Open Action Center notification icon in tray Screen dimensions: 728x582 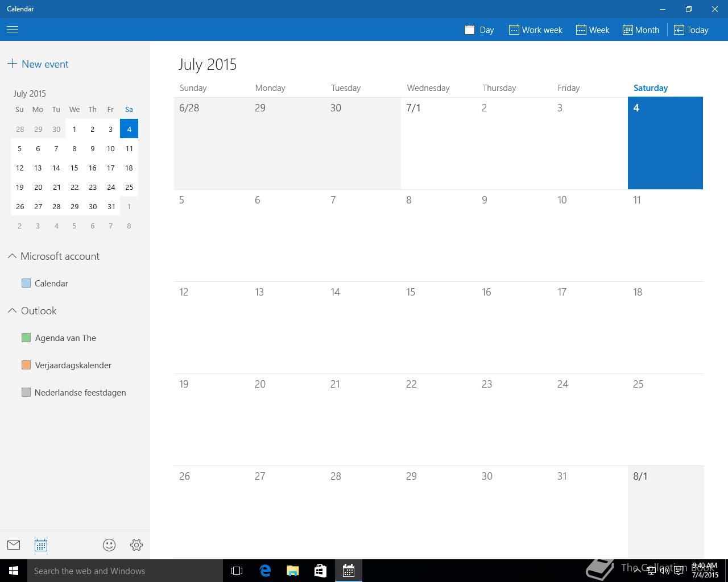pos(679,571)
